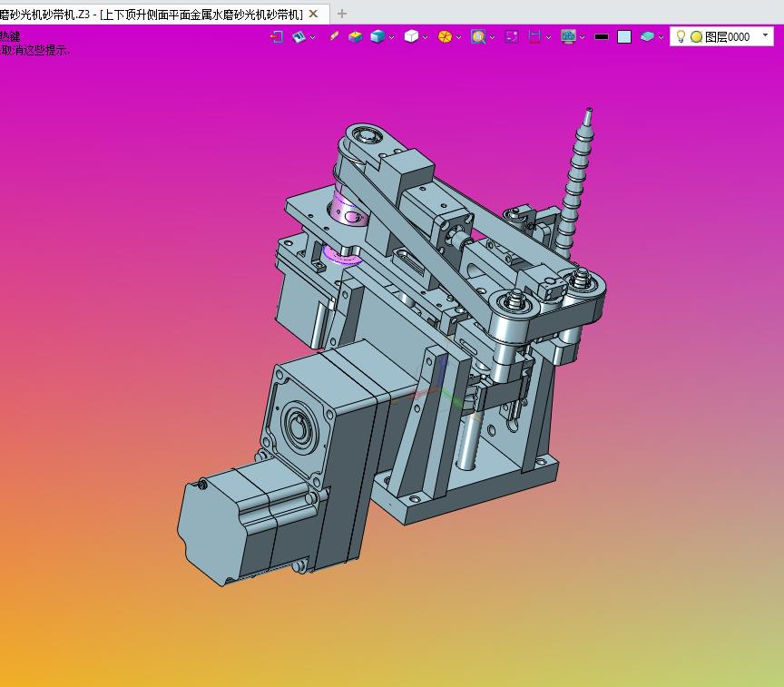Click the light blue face color swatch
The height and width of the screenshot is (687, 784).
click(x=624, y=37)
